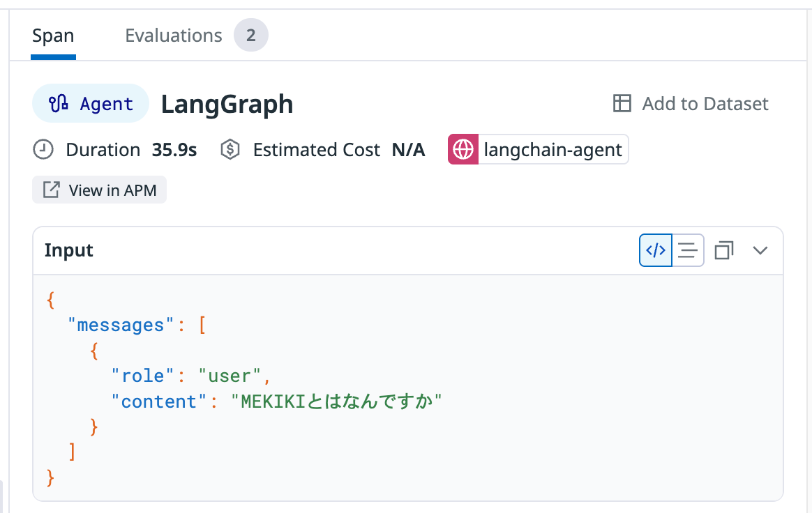Click the Add to Dataset button
812x513 pixels.
691,104
